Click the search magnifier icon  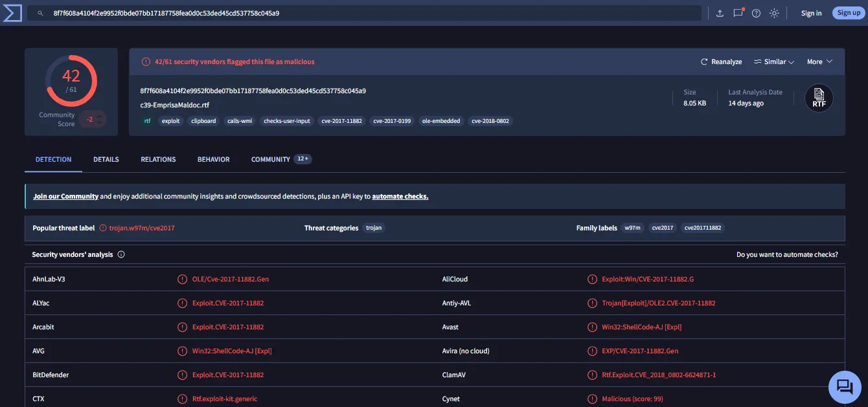coord(40,13)
